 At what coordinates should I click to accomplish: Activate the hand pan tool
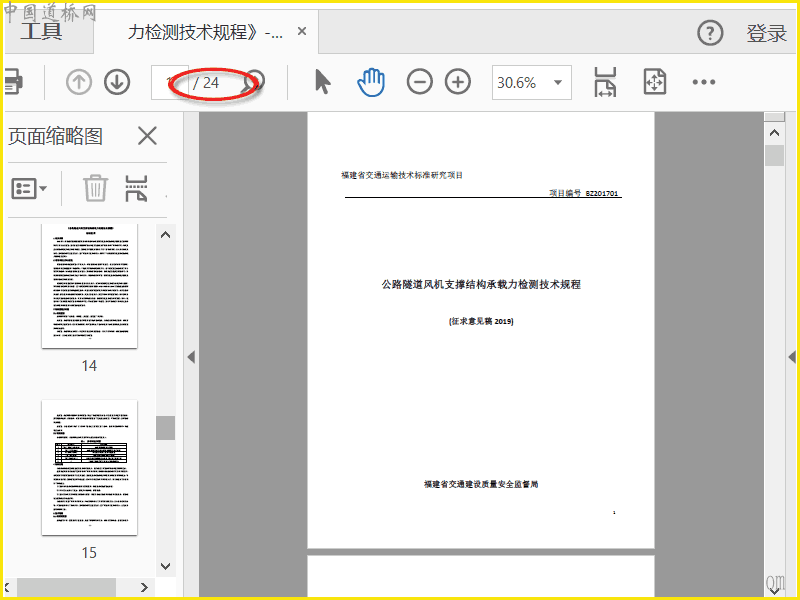pos(371,82)
